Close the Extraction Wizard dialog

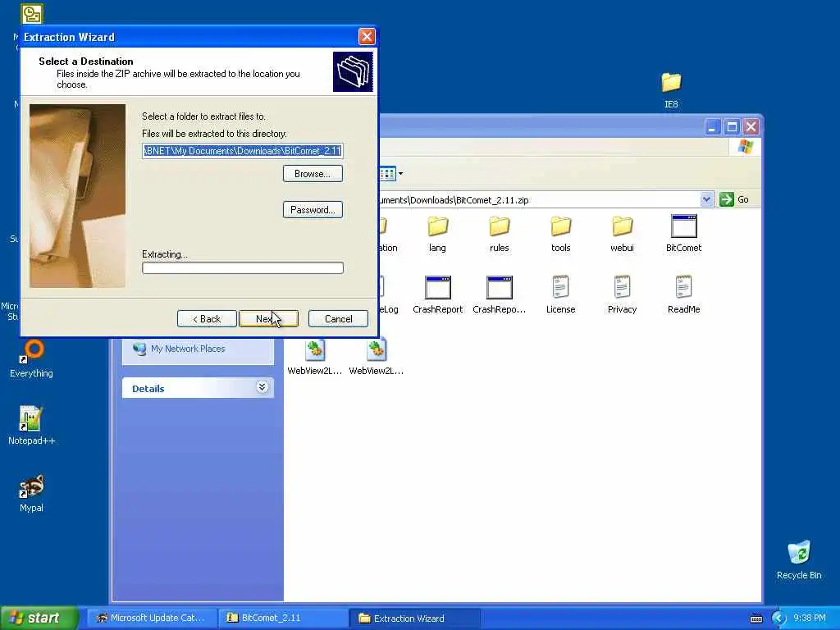(x=367, y=36)
